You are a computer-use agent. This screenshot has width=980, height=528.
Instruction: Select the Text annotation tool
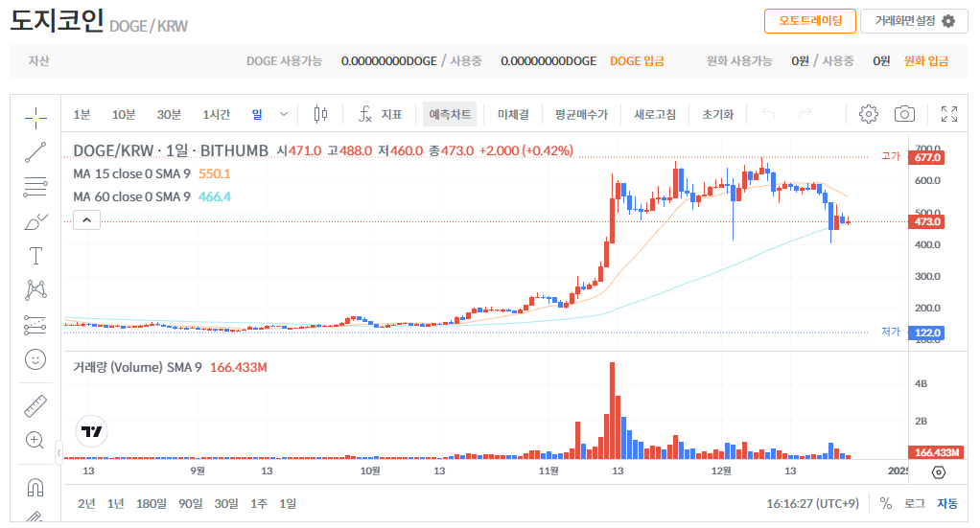pos(35,256)
